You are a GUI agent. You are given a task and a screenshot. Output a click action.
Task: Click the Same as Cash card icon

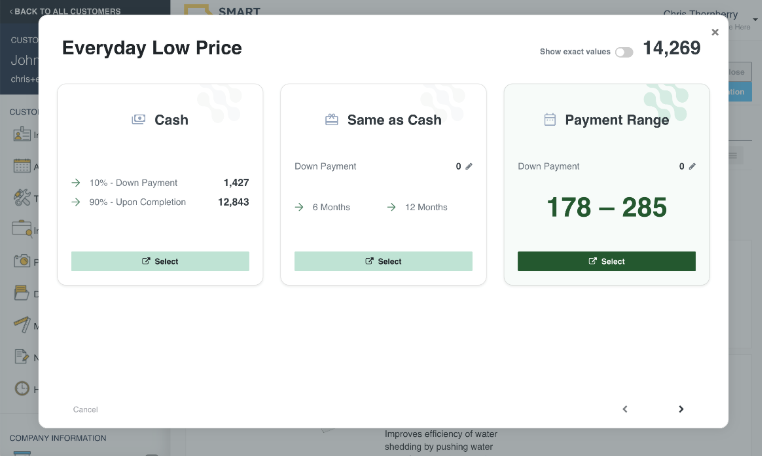click(332, 119)
